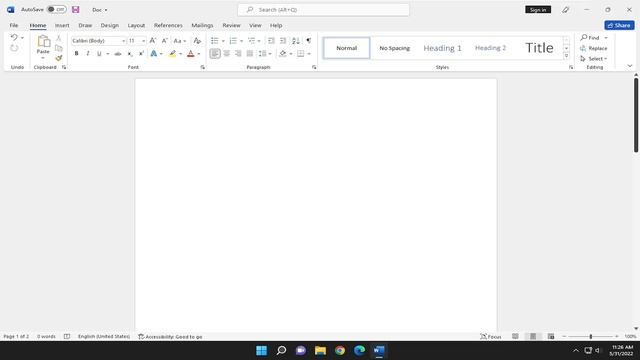Click Focus mode in status bar
The width and height of the screenshot is (640, 360).
pyautogui.click(x=491, y=336)
